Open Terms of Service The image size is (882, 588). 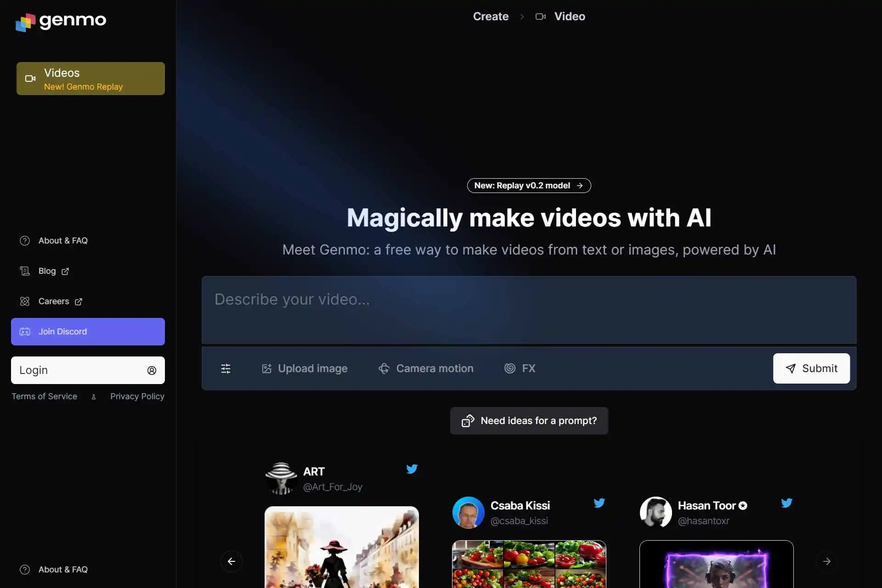tap(44, 396)
